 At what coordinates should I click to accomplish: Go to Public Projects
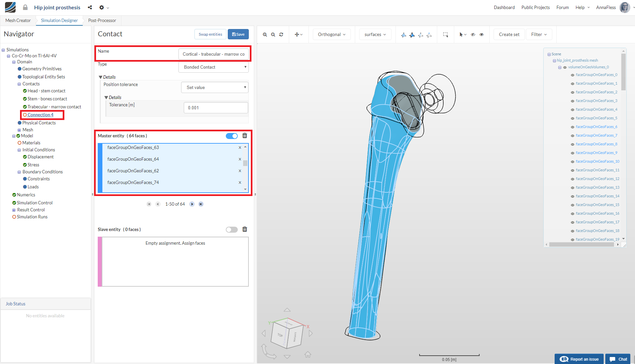(536, 7)
